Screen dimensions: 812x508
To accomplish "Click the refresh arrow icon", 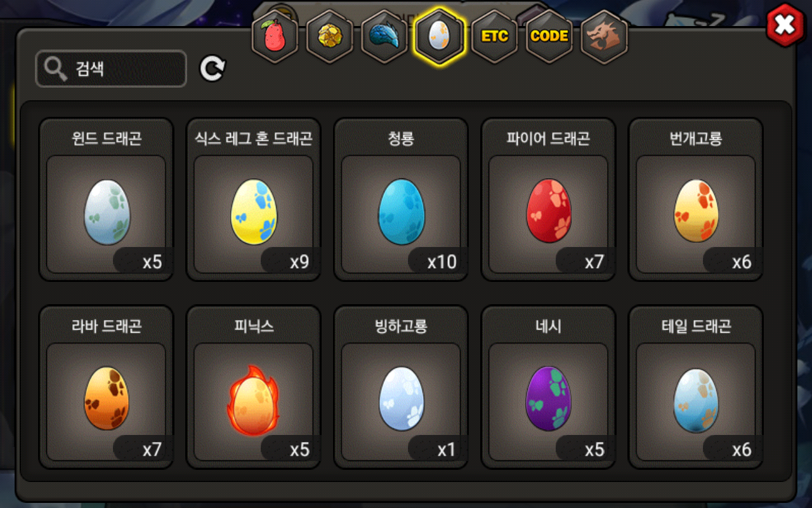I will pos(212,69).
